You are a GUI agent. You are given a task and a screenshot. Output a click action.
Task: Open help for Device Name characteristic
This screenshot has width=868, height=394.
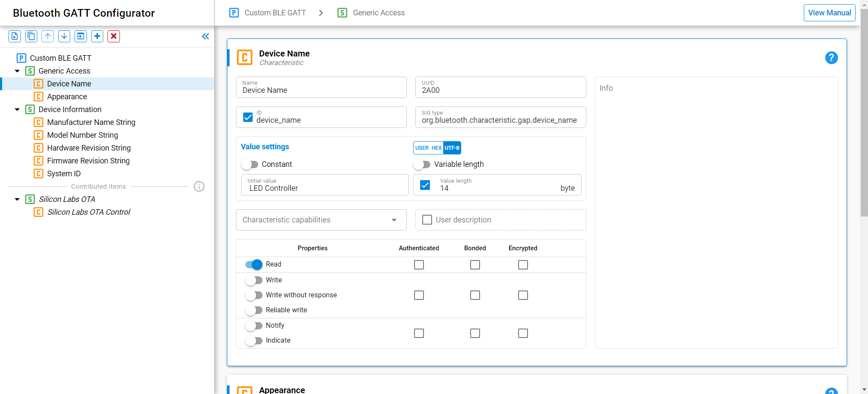pyautogui.click(x=831, y=58)
